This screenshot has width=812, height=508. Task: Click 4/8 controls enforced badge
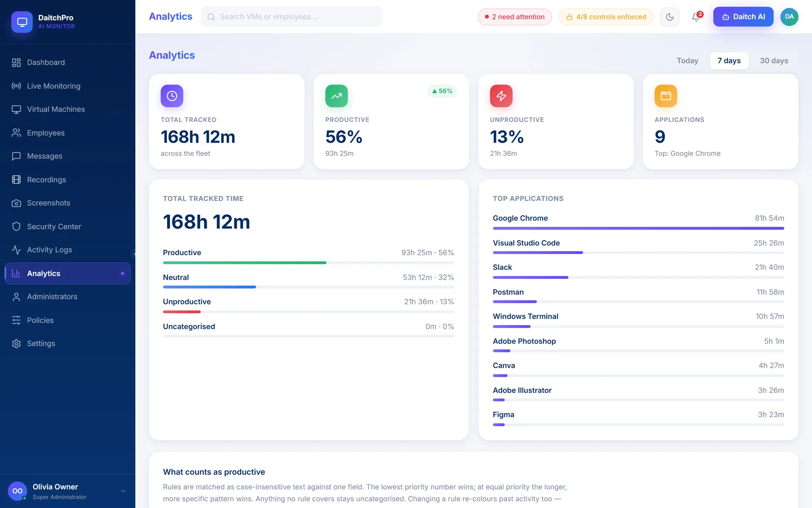[x=606, y=17]
